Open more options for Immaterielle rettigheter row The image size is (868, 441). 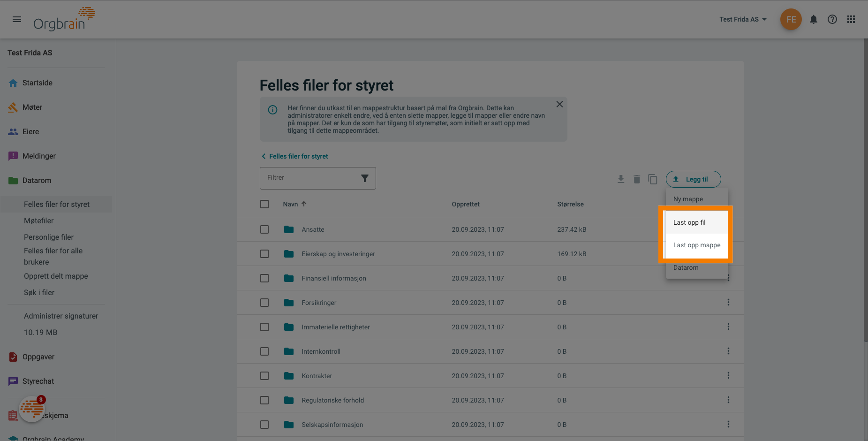click(x=728, y=327)
